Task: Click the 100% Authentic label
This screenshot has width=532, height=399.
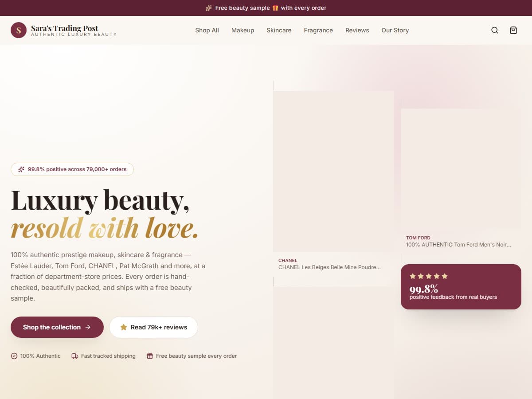Action: pyautogui.click(x=40, y=356)
